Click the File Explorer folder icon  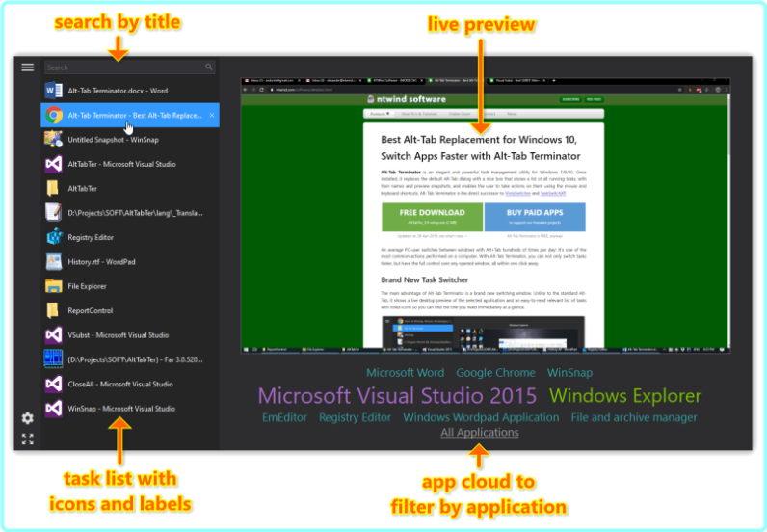(53, 286)
